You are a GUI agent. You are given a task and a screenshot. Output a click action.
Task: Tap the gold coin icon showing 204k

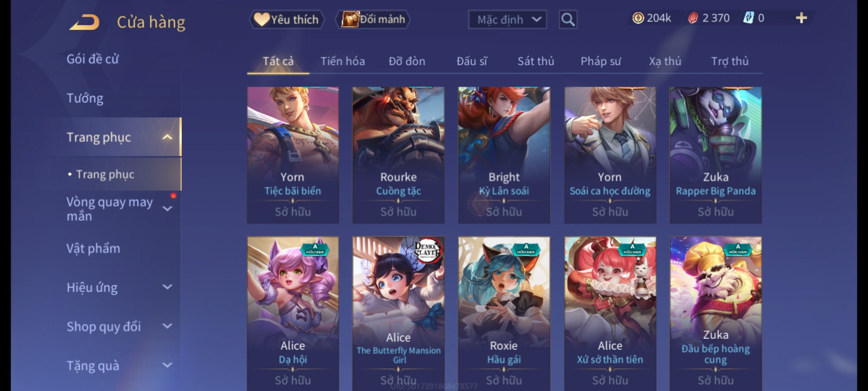[x=638, y=18]
